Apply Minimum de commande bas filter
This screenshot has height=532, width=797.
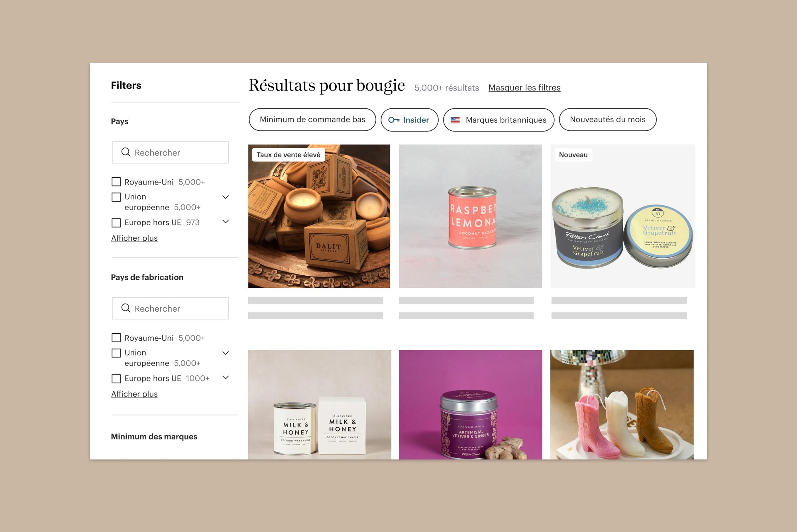312,120
